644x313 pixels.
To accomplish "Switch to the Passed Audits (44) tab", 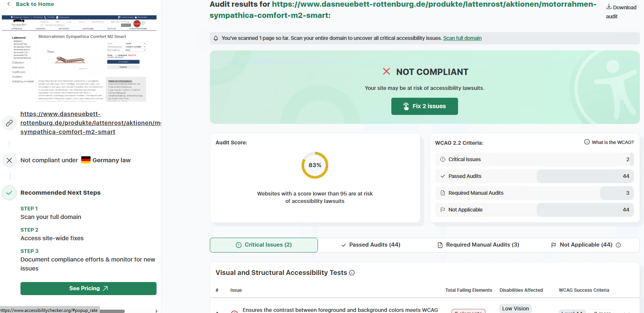I will tap(371, 245).
